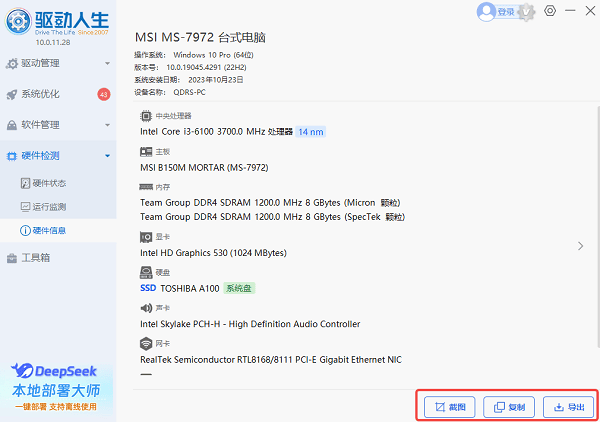The width and height of the screenshot is (600, 422).
Task: Click the 复制 copy button
Action: tap(507, 407)
